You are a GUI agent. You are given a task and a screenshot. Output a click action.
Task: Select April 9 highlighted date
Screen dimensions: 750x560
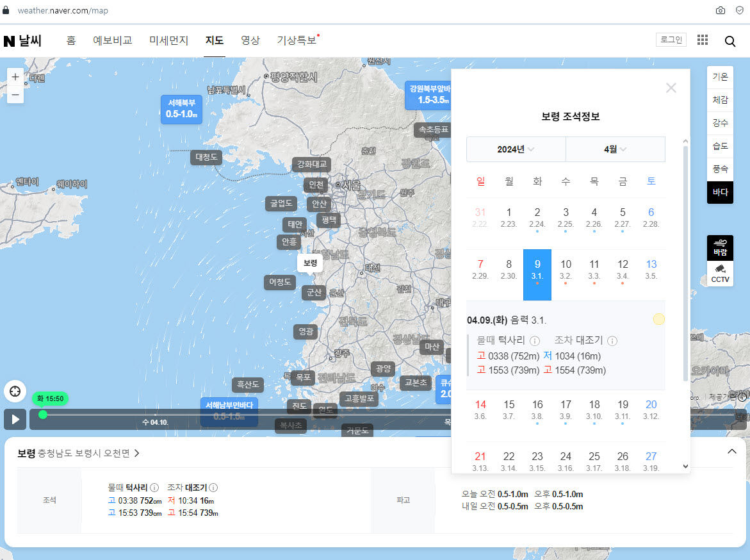[x=537, y=274]
